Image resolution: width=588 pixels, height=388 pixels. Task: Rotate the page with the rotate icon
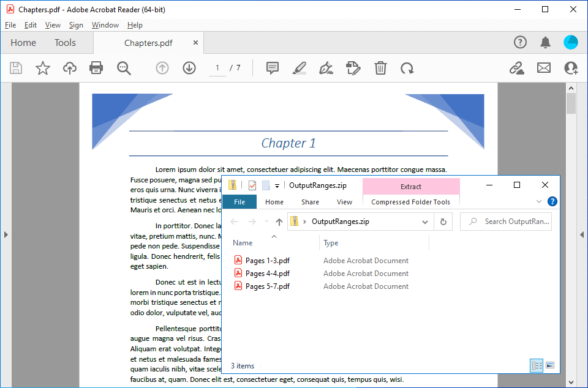pyautogui.click(x=407, y=68)
